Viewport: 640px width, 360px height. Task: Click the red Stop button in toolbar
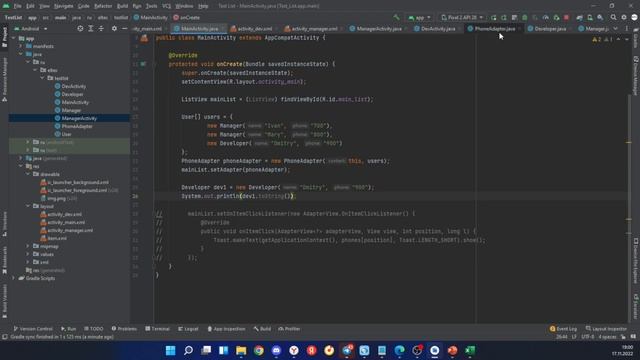coord(567,18)
